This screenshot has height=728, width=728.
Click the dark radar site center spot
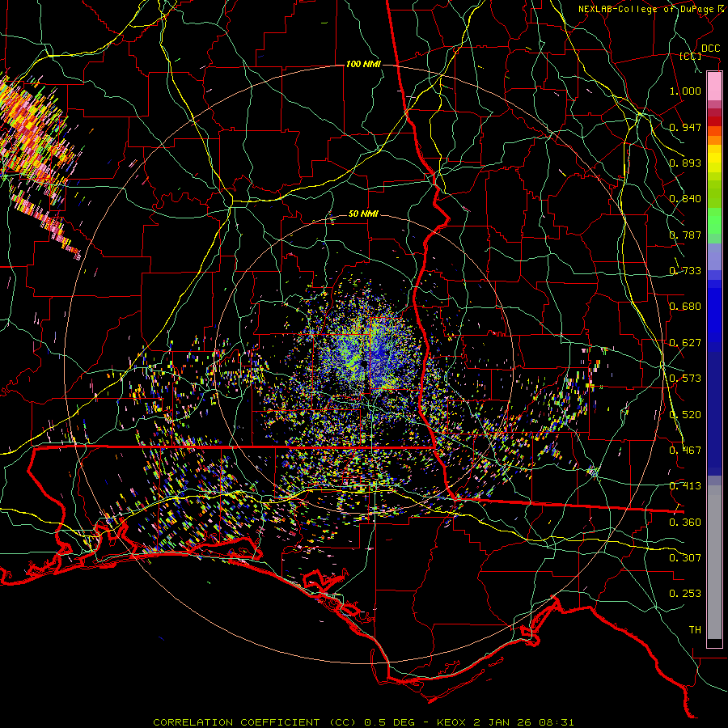[x=363, y=363]
